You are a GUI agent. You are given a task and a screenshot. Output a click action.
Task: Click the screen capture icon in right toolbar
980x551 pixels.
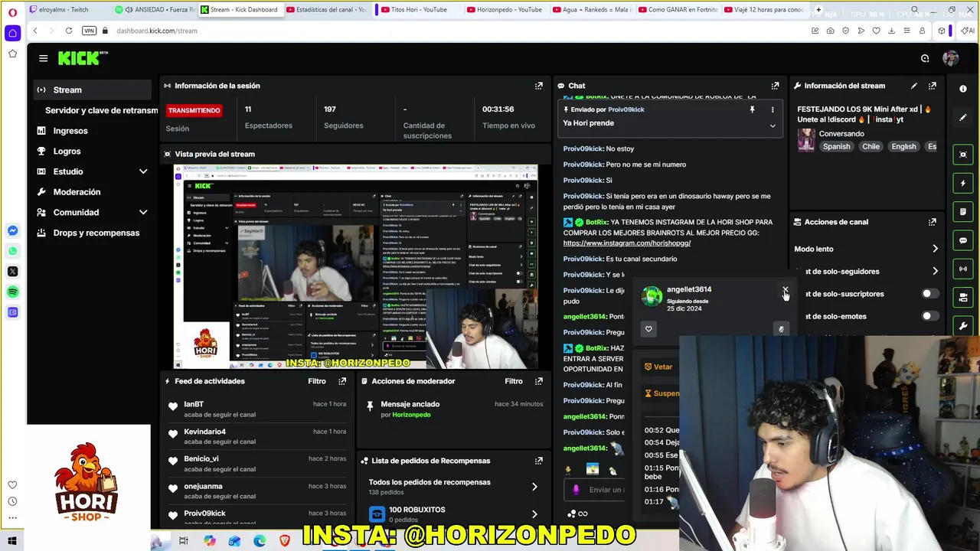963,155
